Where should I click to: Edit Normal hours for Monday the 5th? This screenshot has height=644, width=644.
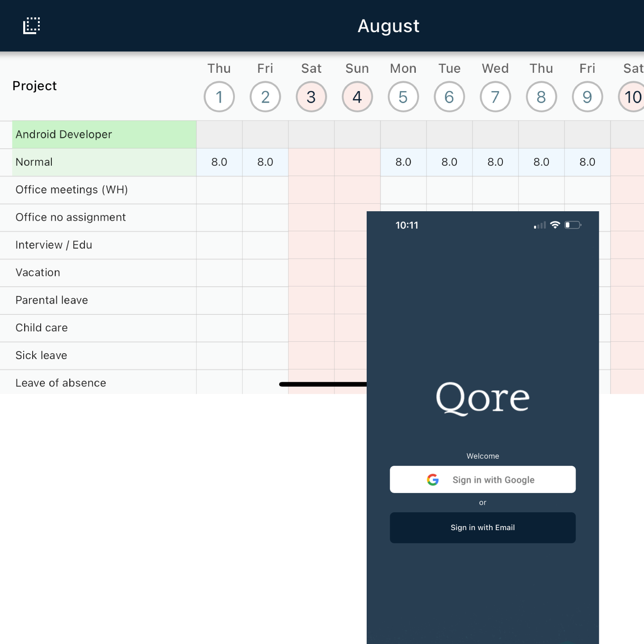tap(403, 162)
